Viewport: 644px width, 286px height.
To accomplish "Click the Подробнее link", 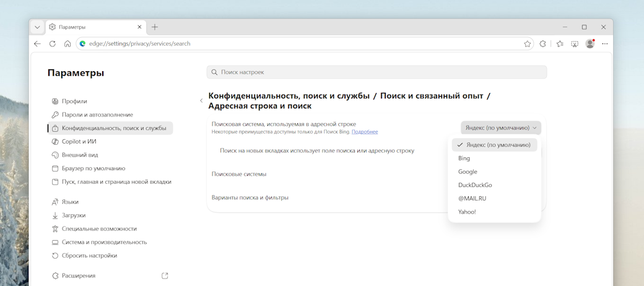I will pos(365,132).
